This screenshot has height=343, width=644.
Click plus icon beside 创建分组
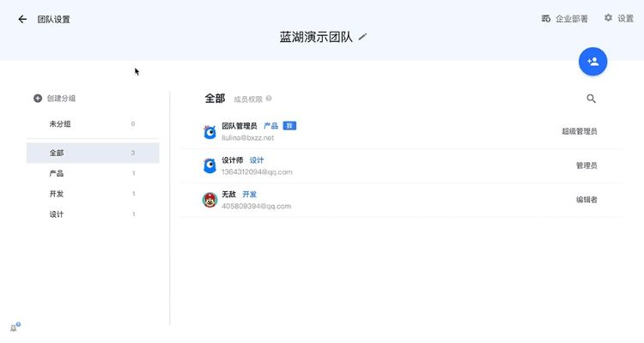(38, 99)
